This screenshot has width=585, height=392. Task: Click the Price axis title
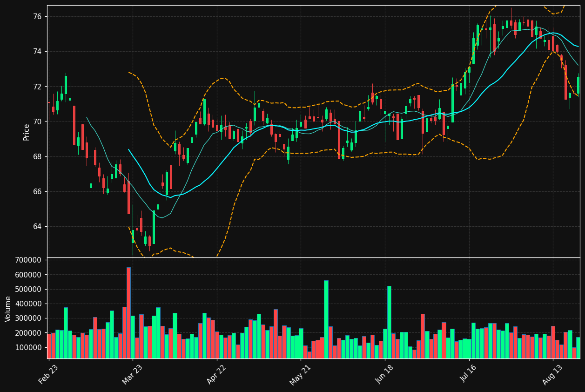[x=27, y=132]
